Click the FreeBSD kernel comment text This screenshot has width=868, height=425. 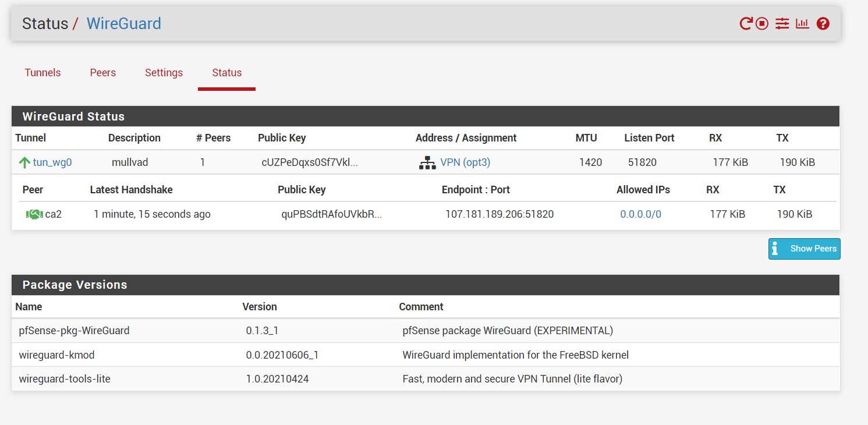516,355
